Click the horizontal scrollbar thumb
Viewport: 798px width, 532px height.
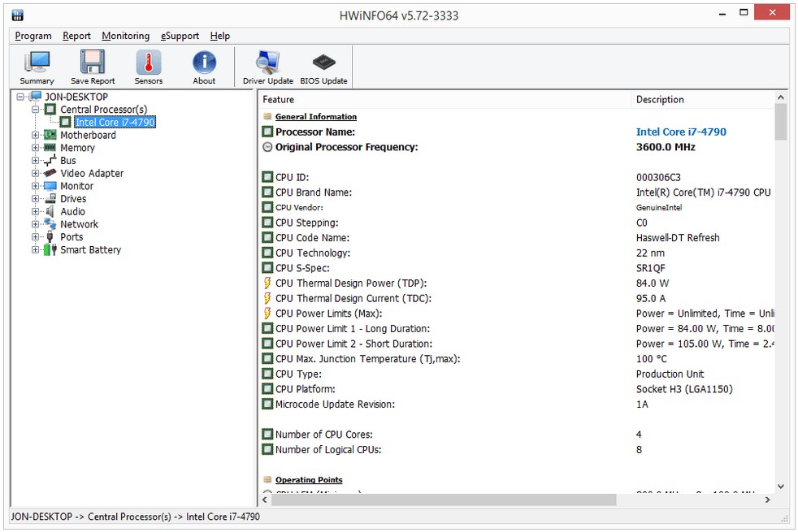click(x=444, y=500)
